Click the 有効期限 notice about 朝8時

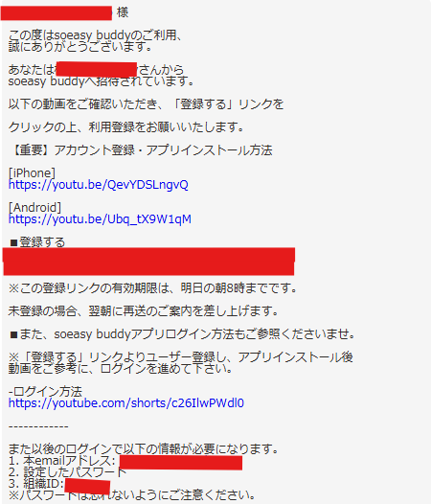point(153,288)
